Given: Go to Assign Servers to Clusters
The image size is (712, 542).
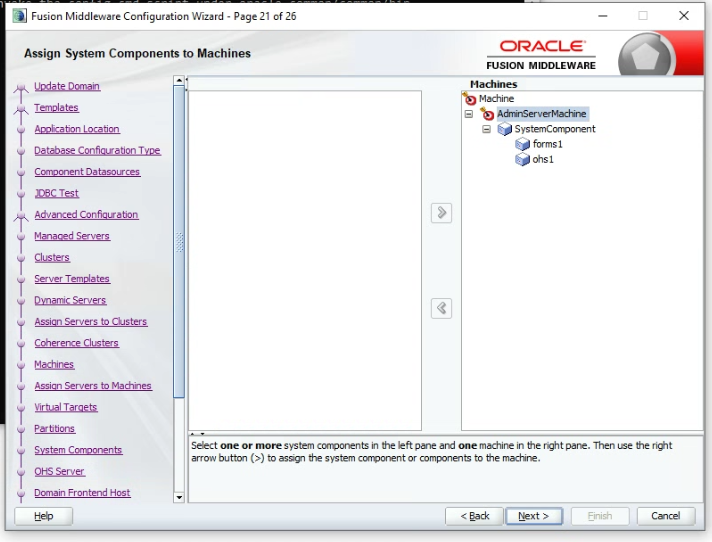Looking at the screenshot, I should 91,321.
